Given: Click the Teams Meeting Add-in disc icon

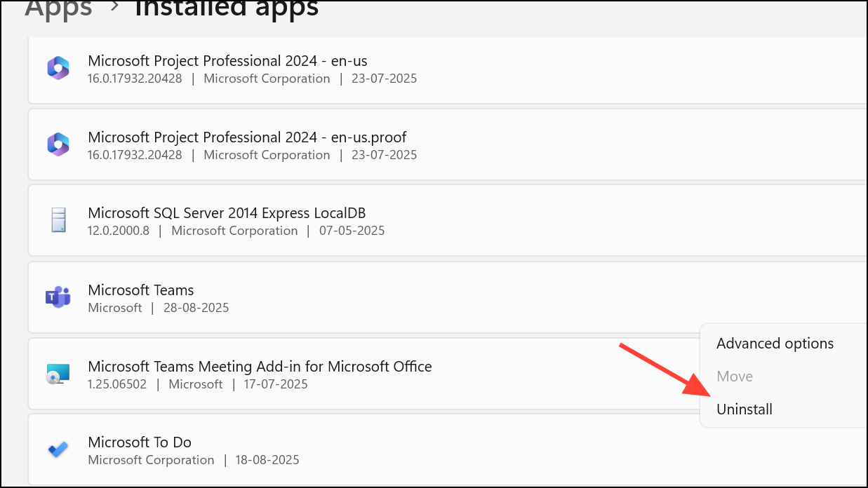Looking at the screenshot, I should click(57, 373).
